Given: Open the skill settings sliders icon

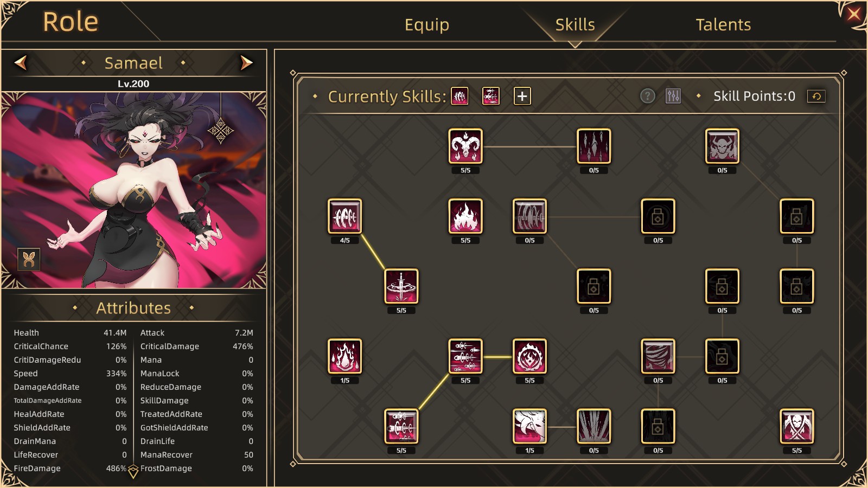Looking at the screenshot, I should click(x=673, y=96).
